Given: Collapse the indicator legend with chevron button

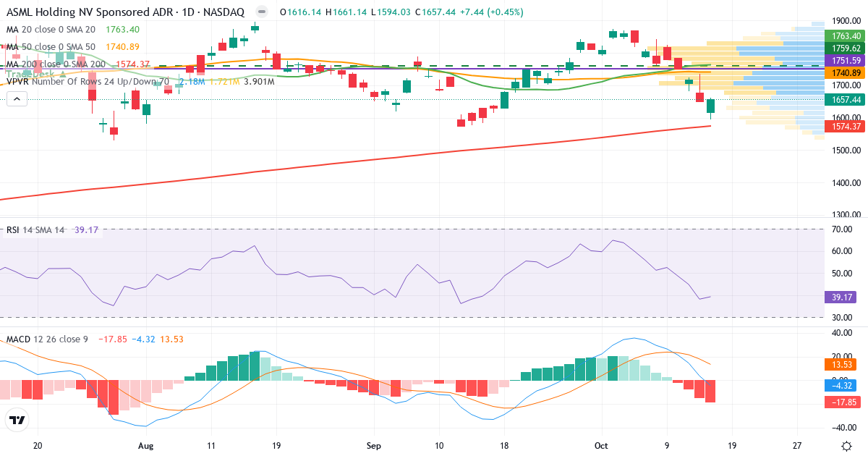Looking at the screenshot, I should point(17,100).
